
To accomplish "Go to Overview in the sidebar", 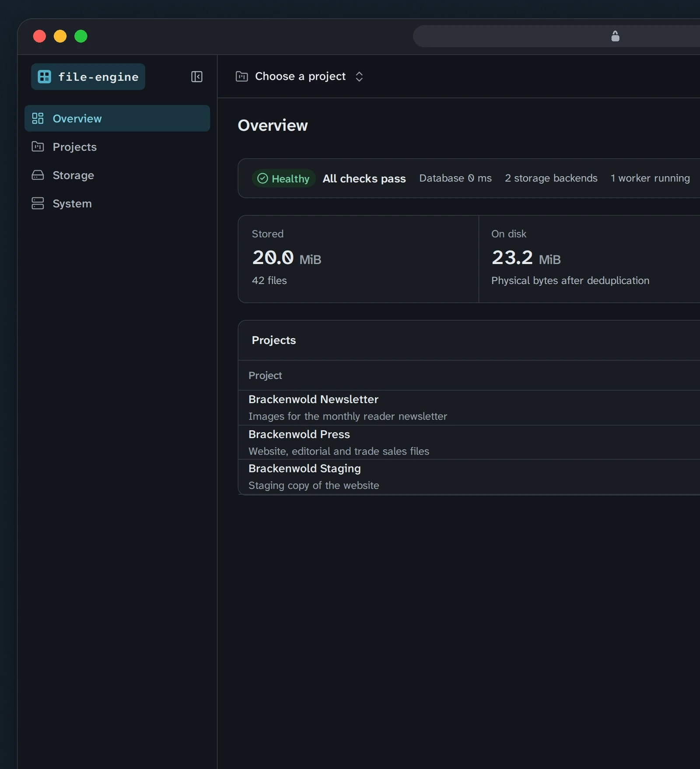I will point(117,118).
